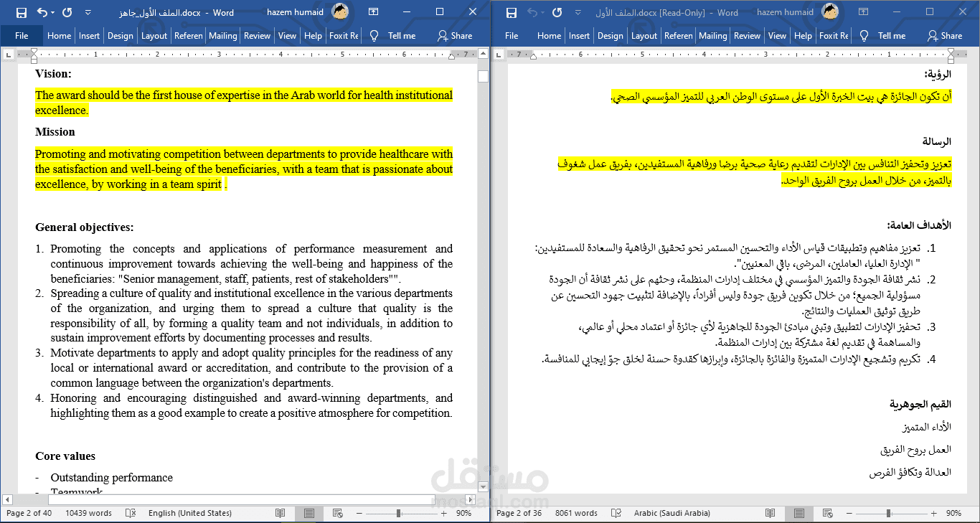This screenshot has height=523, width=980.
Task: Open File menu in right window
Action: tap(512, 35)
